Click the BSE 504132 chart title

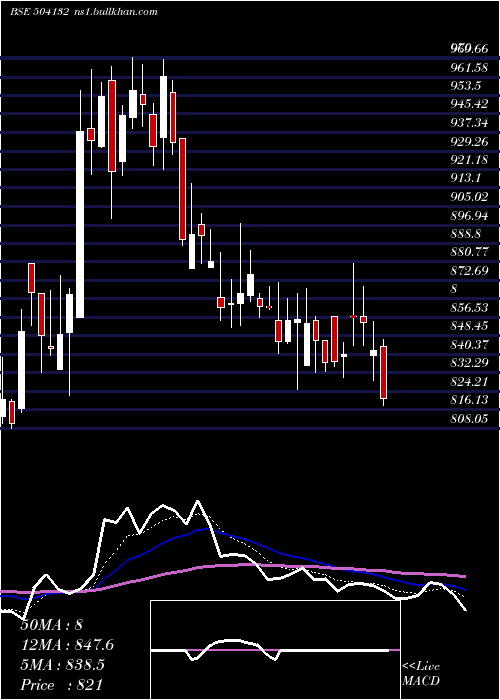pyautogui.click(x=39, y=11)
